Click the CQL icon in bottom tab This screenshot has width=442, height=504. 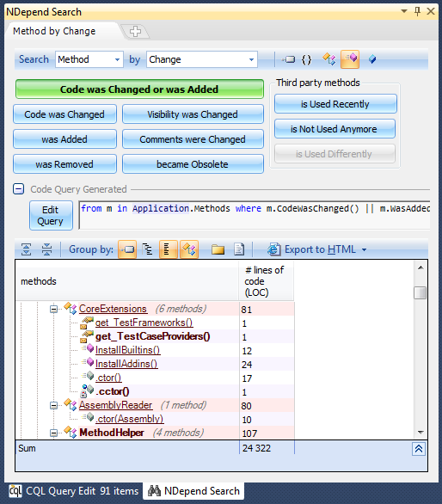[x=15, y=491]
